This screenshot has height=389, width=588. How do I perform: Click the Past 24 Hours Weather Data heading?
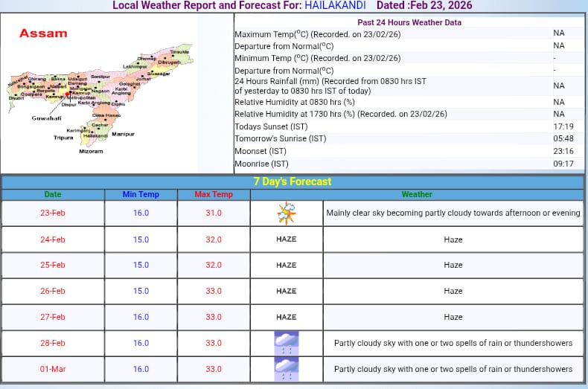[x=409, y=22]
